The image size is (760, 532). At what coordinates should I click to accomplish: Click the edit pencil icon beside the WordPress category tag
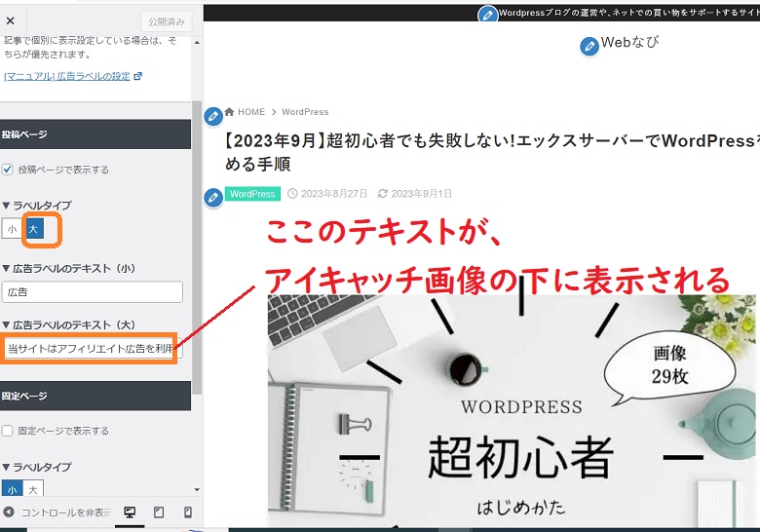coord(213,198)
